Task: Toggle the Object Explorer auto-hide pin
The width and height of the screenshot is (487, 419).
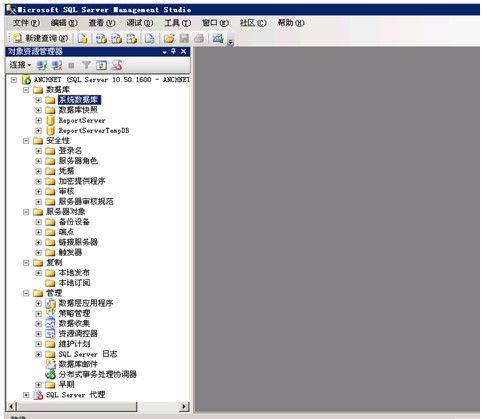Action: pyautogui.click(x=173, y=51)
